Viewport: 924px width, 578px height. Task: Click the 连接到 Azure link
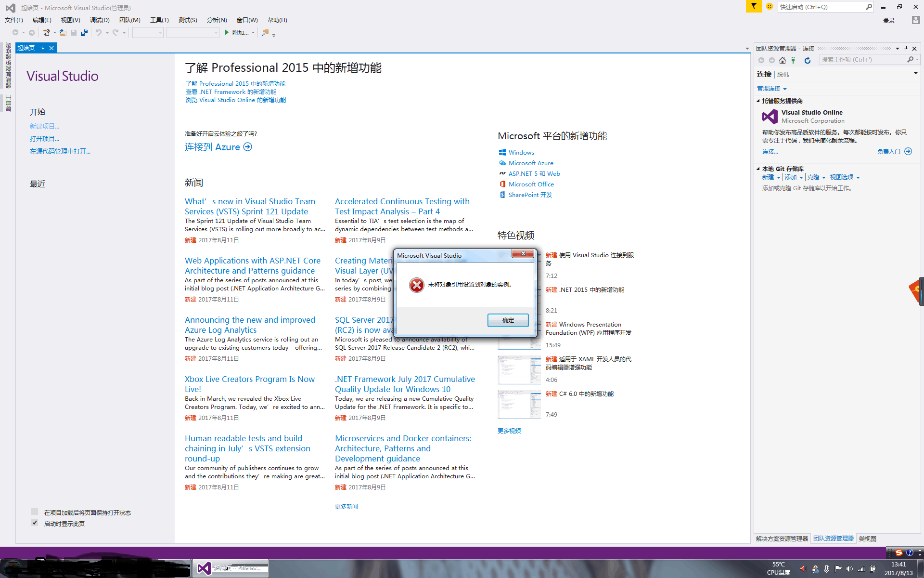(218, 147)
